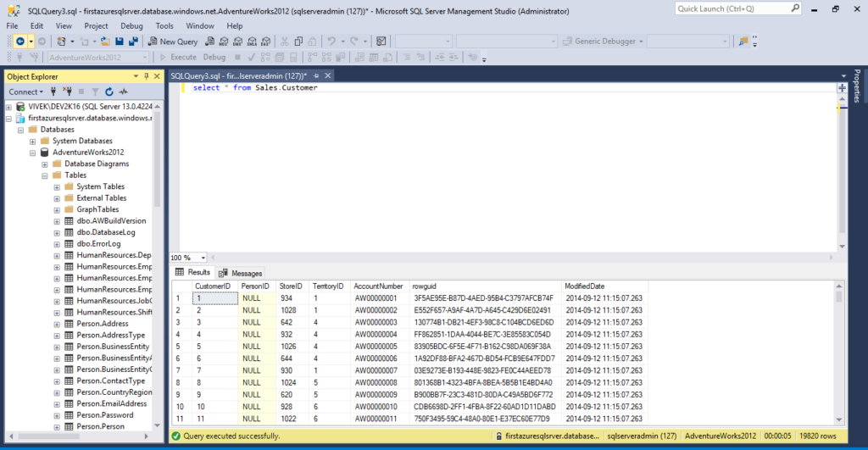The image size is (868, 450).
Task: Click the Parse checkmark icon
Action: point(251,57)
